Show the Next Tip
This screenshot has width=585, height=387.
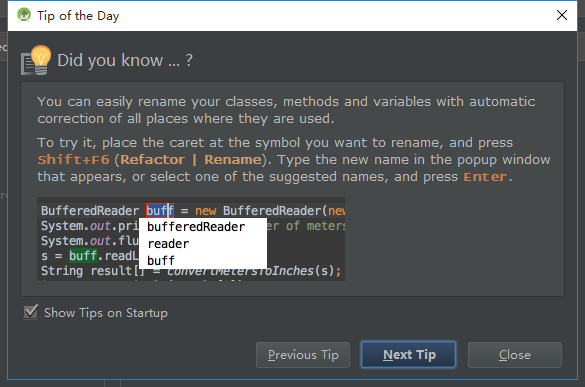click(x=409, y=355)
